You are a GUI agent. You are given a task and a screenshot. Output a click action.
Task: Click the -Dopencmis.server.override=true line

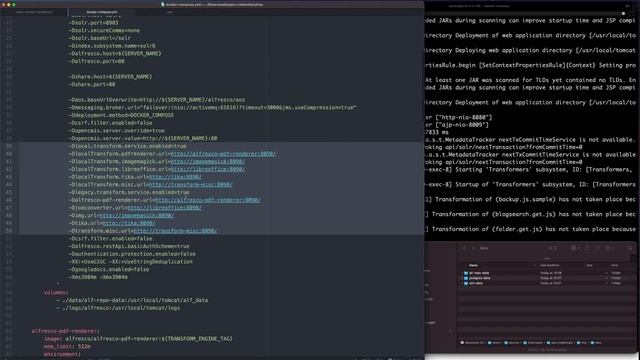pyautogui.click(x=116, y=131)
